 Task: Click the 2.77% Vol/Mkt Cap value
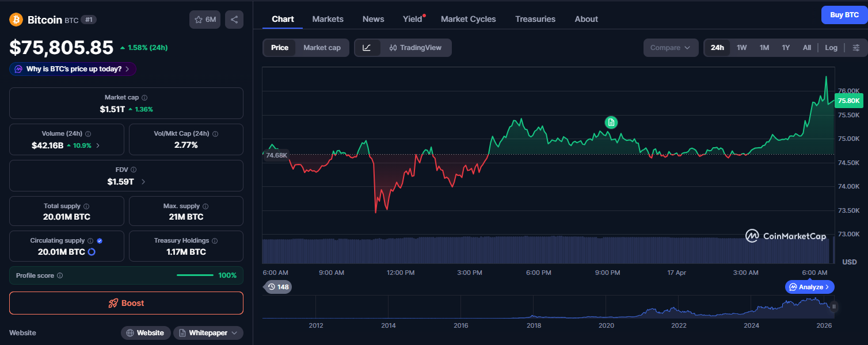(x=186, y=145)
